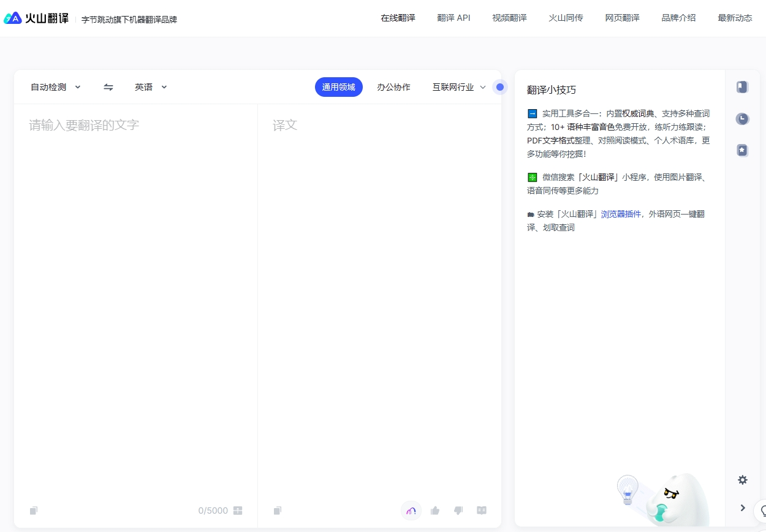Open the 视频翻译 navigation item
766x532 pixels.
[509, 18]
